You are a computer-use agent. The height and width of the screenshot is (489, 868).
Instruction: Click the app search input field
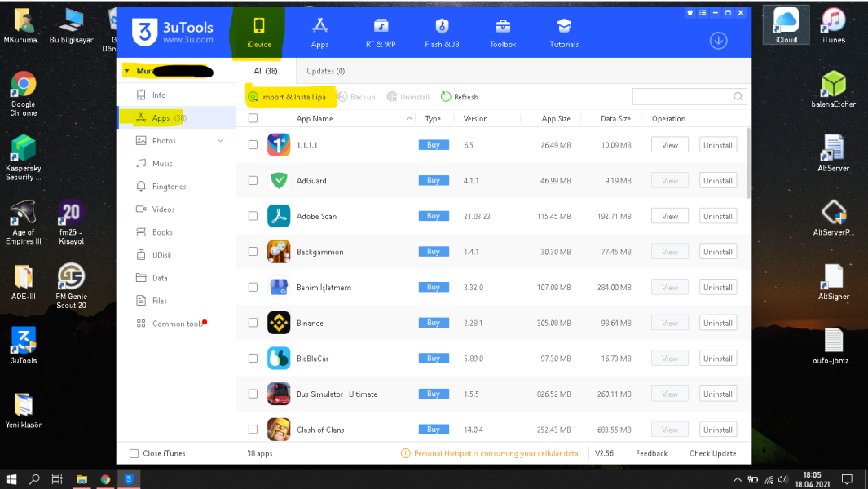683,97
